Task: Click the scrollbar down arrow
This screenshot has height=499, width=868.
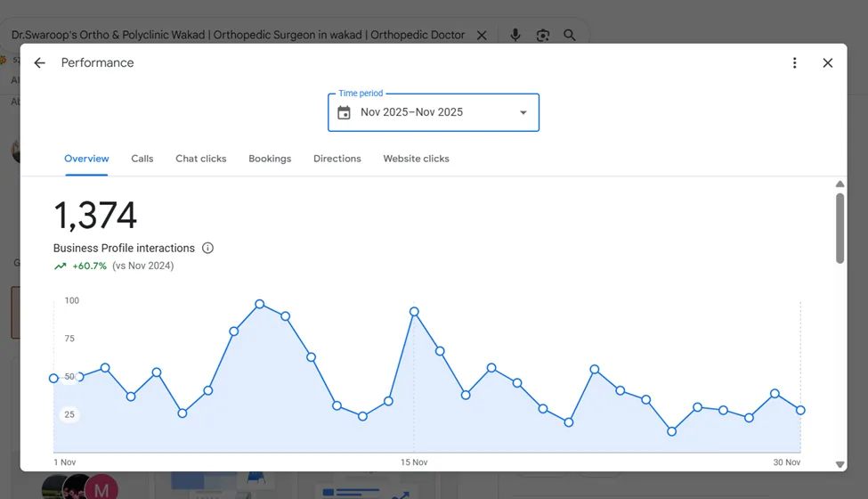Action: pos(840,464)
